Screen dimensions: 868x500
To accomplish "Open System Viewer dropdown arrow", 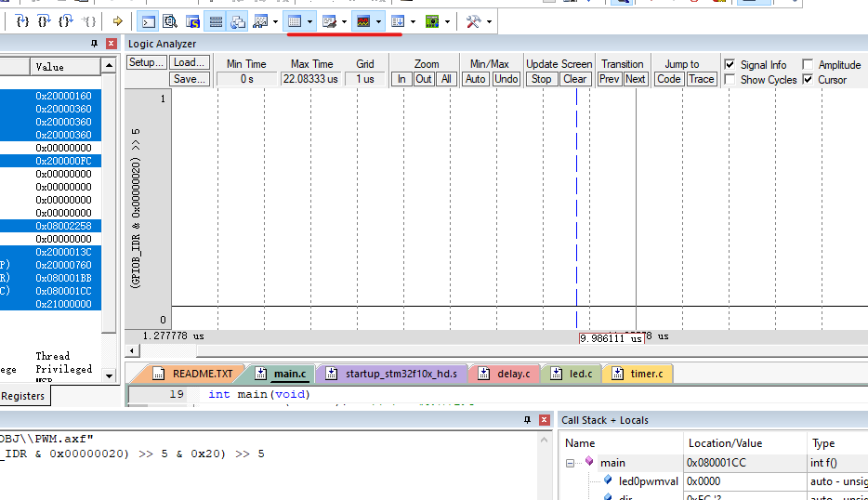I will [447, 22].
